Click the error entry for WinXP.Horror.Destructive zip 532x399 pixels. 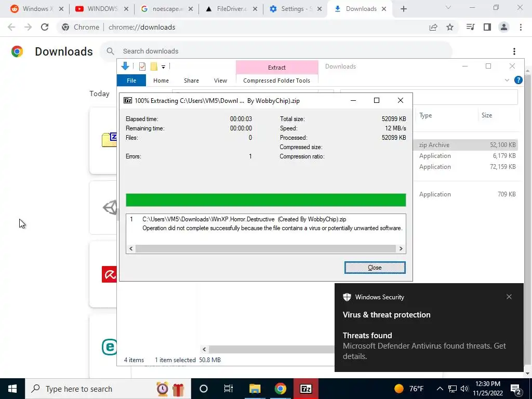pos(266,223)
